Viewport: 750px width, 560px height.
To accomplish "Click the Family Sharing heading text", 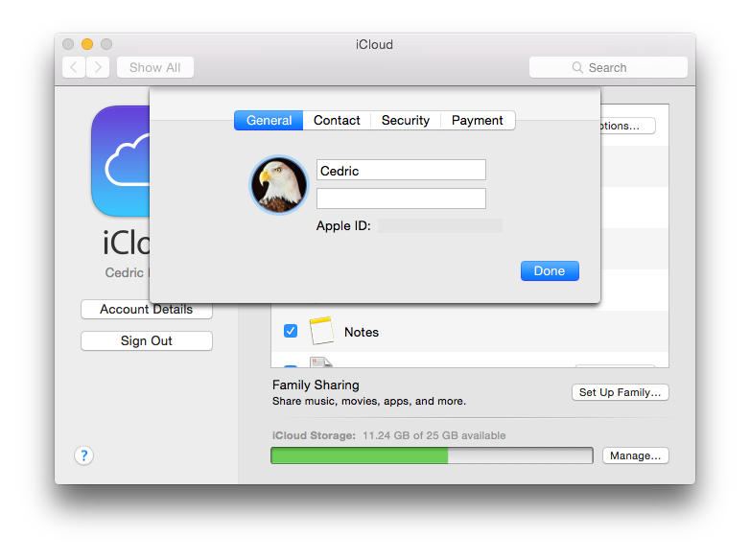I will point(316,385).
